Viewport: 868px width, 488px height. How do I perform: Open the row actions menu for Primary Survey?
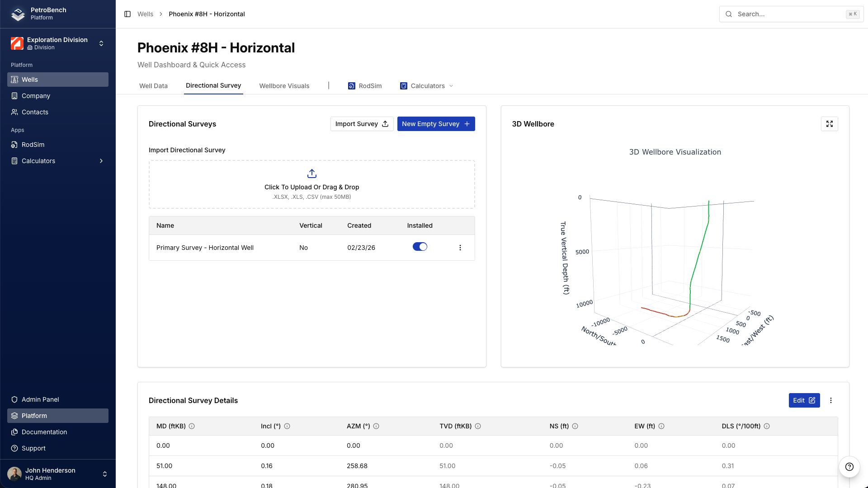(x=460, y=248)
